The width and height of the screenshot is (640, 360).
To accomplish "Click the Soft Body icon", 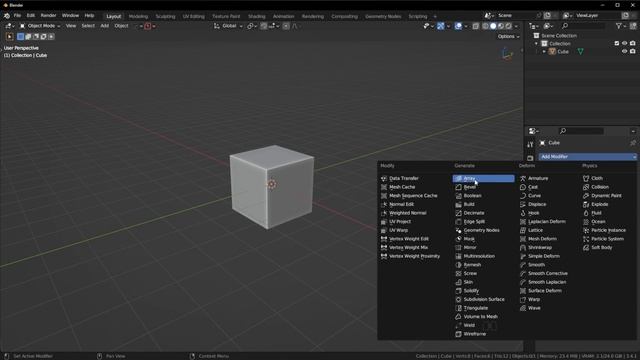I will (586, 247).
